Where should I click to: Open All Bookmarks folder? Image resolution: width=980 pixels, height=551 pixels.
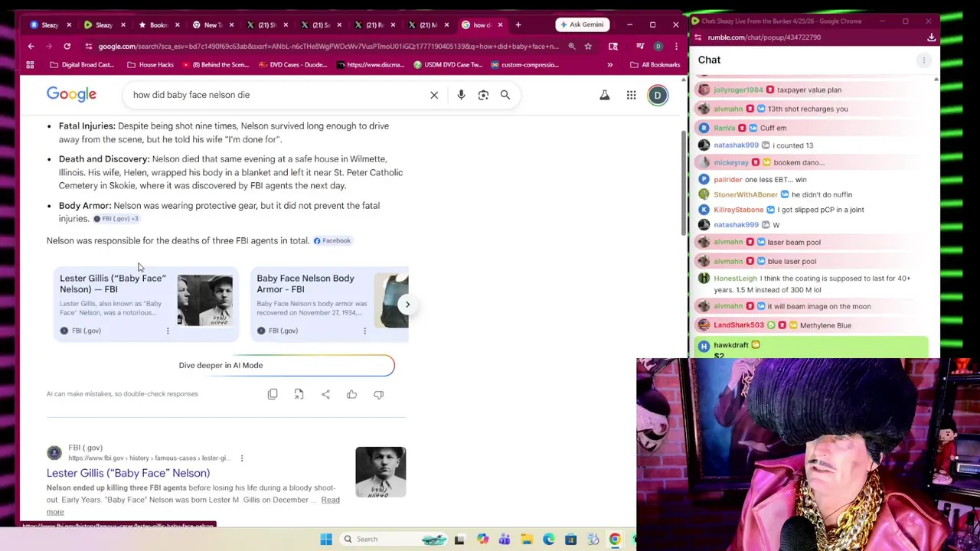click(x=655, y=64)
